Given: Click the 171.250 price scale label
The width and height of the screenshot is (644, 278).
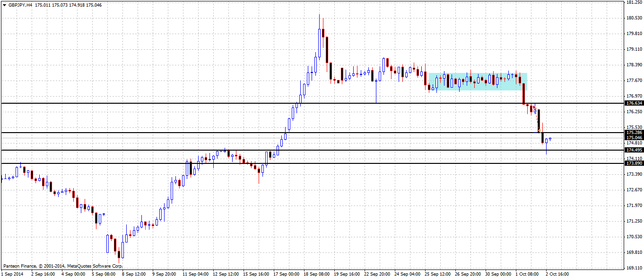Looking at the screenshot, I should 633,221.
